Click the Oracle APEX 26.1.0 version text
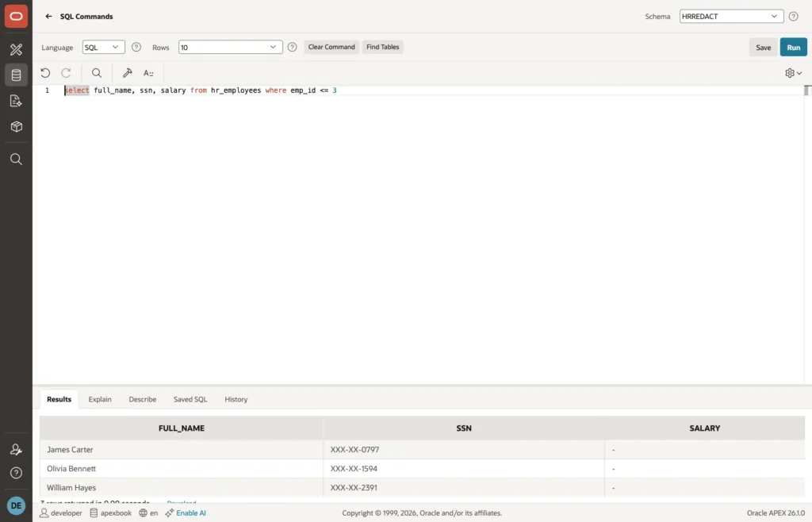 776,513
